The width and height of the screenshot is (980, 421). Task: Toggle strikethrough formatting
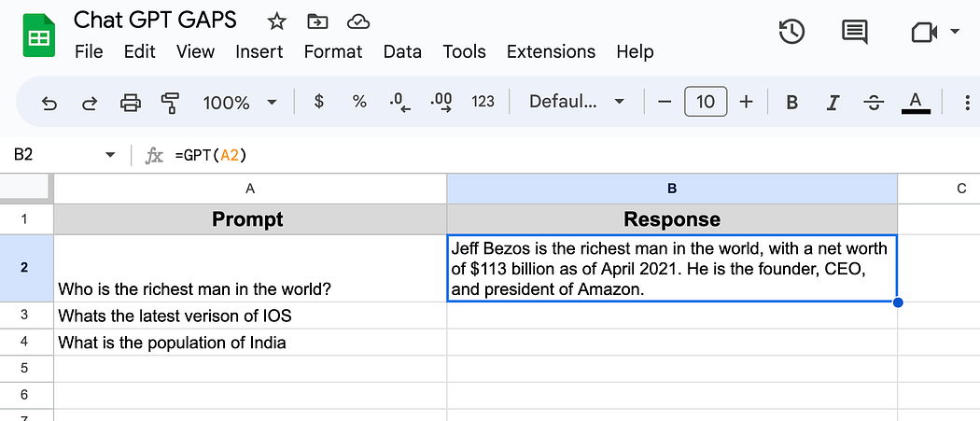point(875,102)
